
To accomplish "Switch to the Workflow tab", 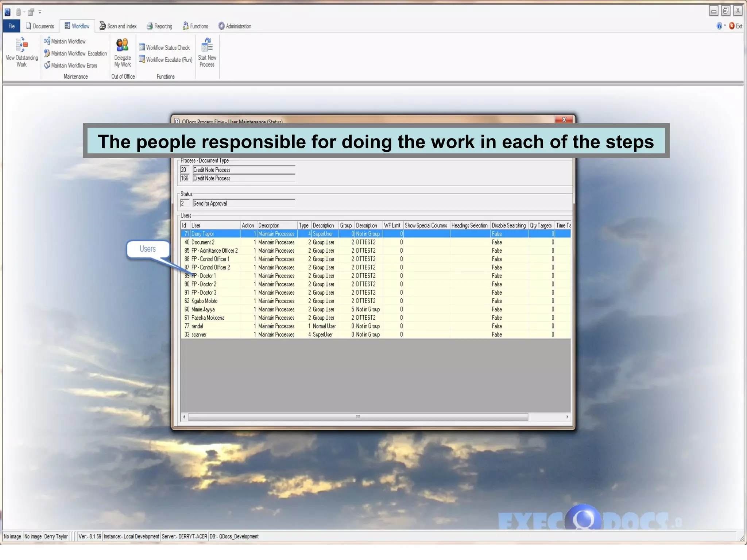I will coord(77,26).
